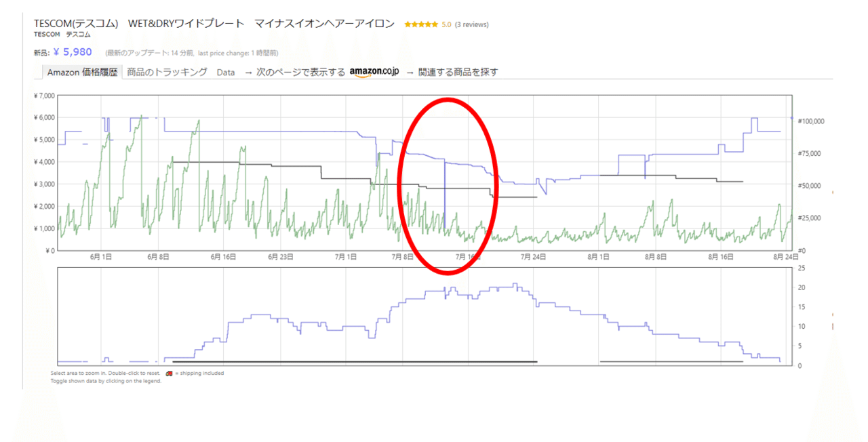Click the 新品: label
868x442 pixels.
point(41,52)
